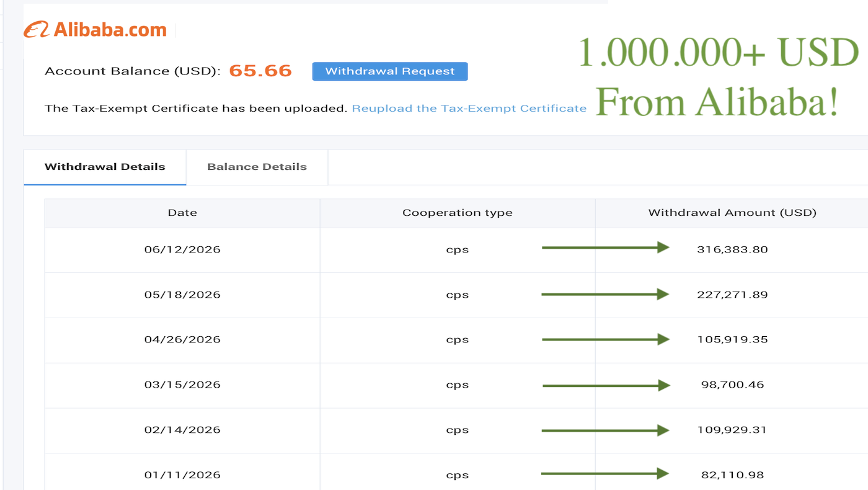Viewport: 868px width, 490px height.
Task: Switch to the Withdrawal Details tab
Action: [x=105, y=167]
